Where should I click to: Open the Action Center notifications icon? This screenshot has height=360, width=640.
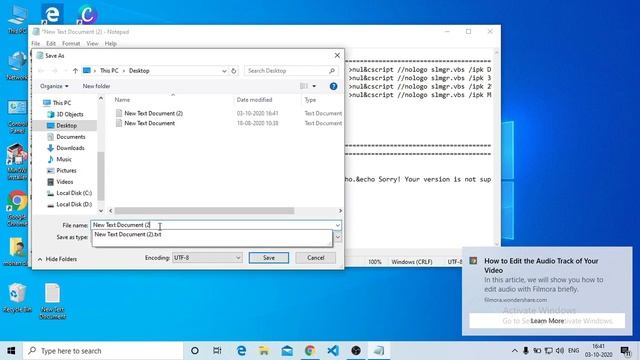[x=625, y=351]
